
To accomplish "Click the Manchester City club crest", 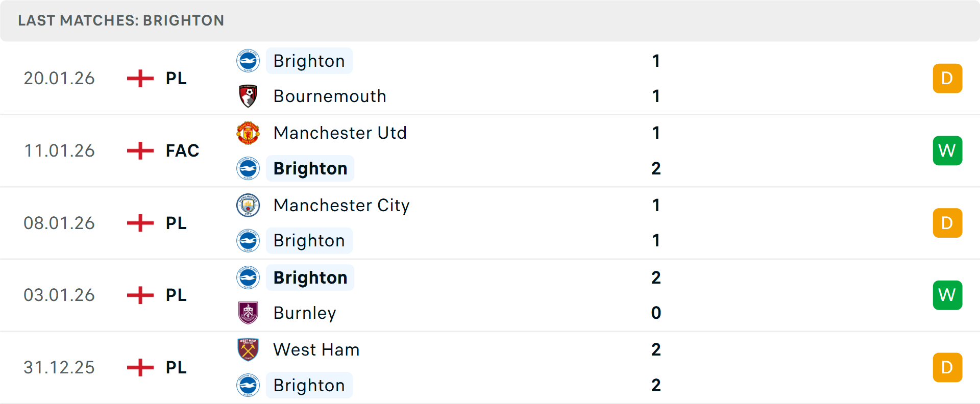I will [x=248, y=205].
